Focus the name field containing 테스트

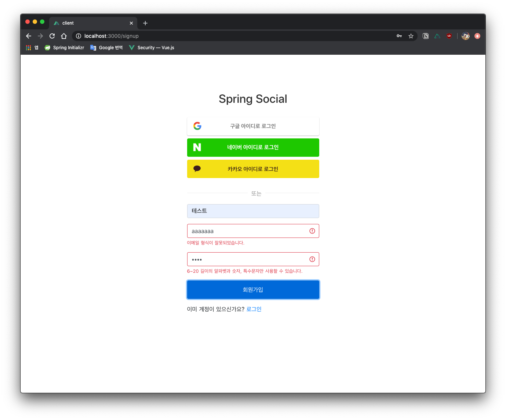point(253,211)
